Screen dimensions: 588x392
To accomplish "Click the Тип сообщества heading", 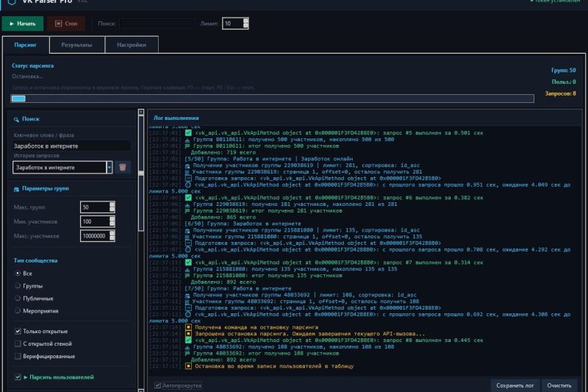I will pos(35,260).
